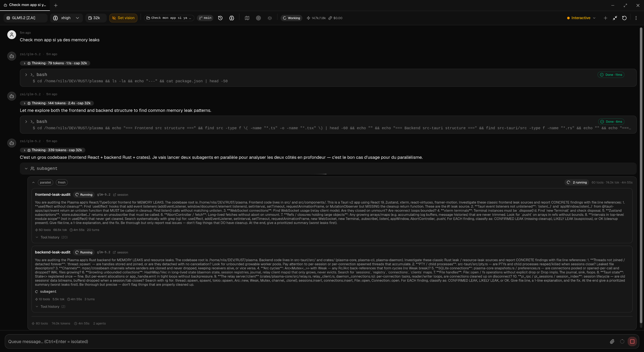Open the map icon in the toolbar
Image resolution: width=644 pixels, height=352 pixels.
247,18
